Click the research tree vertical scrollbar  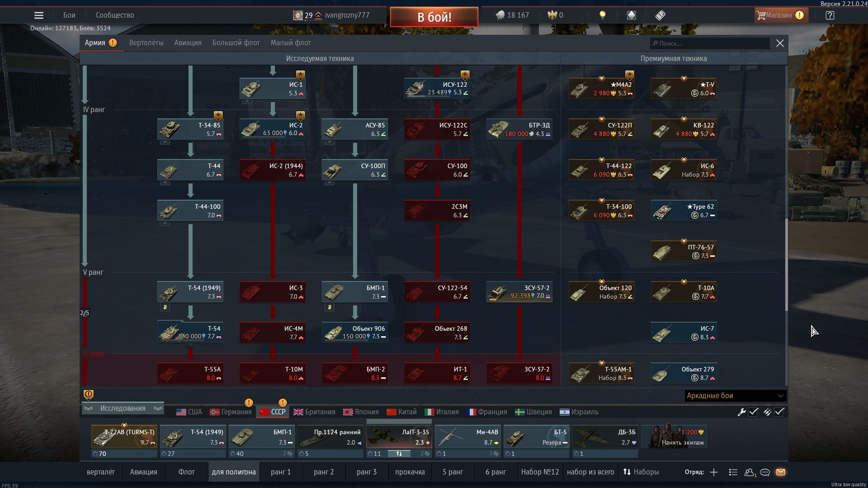pos(786,264)
